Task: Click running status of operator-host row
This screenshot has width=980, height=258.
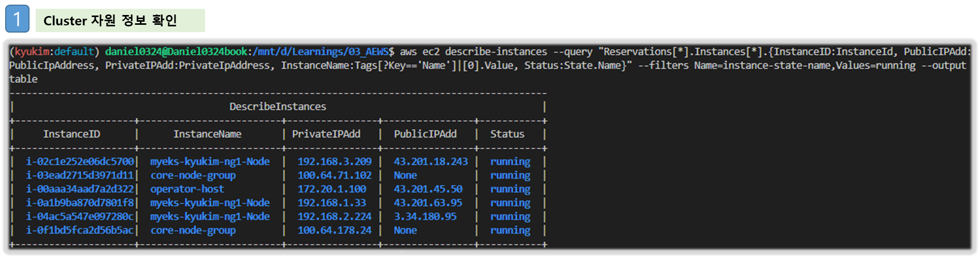Action: [510, 189]
